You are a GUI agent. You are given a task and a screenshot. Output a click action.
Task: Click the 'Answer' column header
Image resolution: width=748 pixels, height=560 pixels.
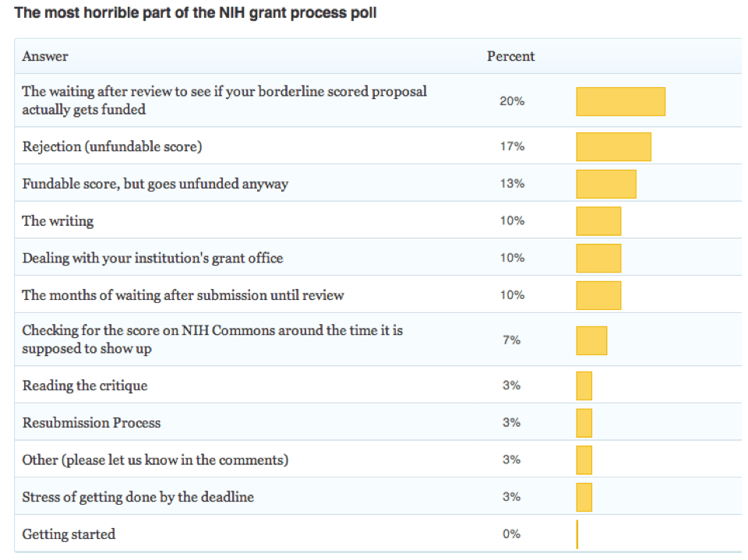point(45,56)
